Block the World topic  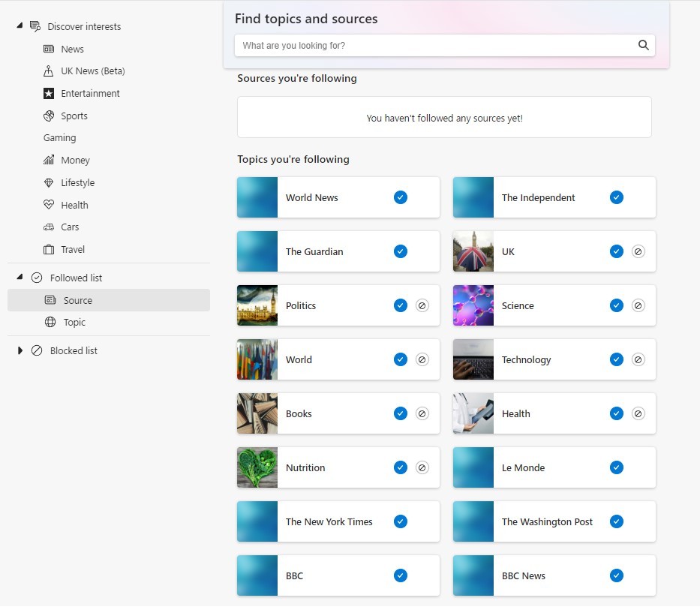422,359
